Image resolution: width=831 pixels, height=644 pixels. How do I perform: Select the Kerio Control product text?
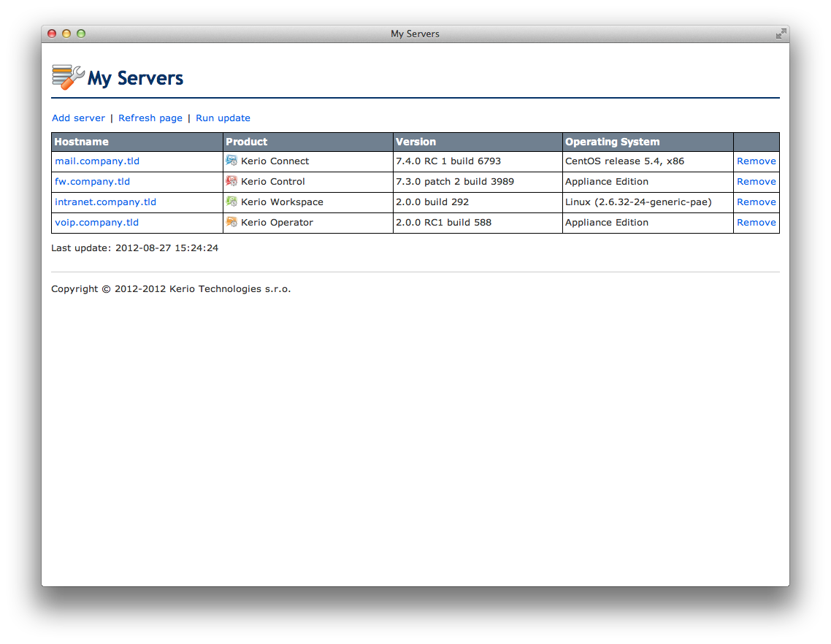[273, 181]
